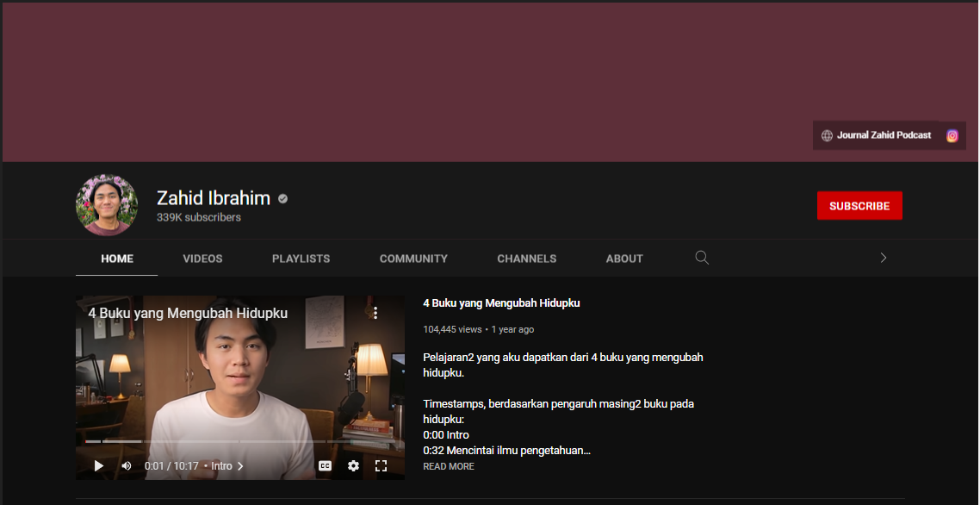
Task: Click the Zahid Ibrahim channel name
Action: pyautogui.click(x=213, y=197)
